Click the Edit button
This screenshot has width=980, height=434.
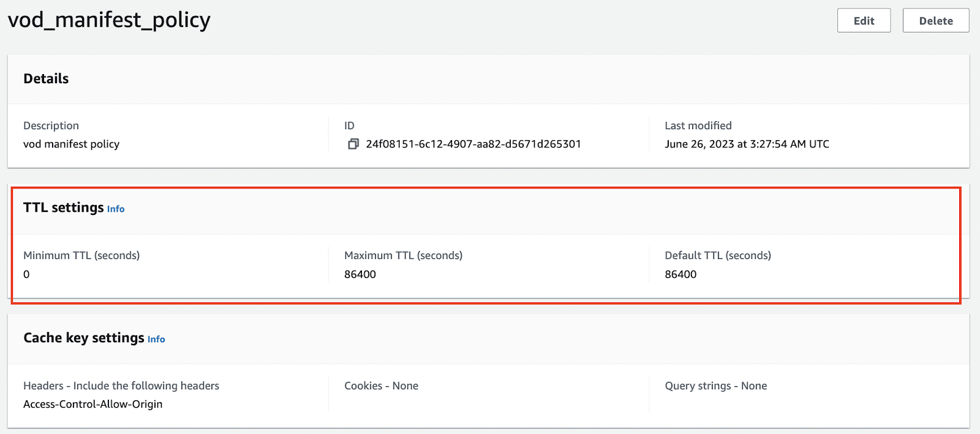(864, 21)
